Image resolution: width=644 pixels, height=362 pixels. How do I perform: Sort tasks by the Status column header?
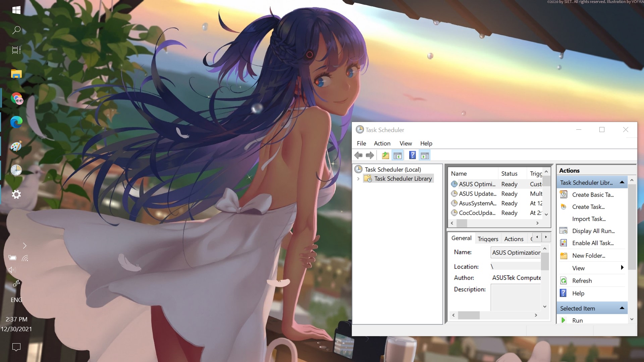(x=512, y=173)
